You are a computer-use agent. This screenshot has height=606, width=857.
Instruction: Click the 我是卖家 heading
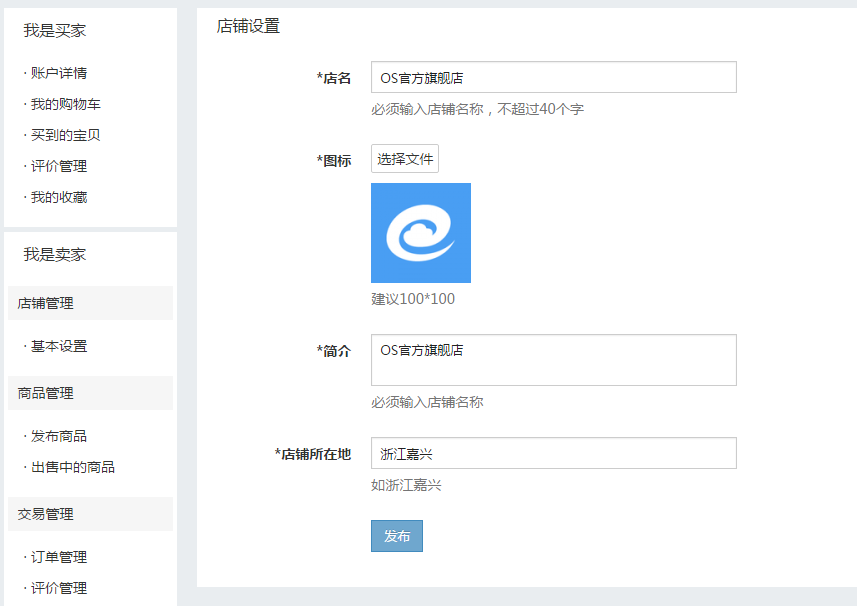click(55, 255)
